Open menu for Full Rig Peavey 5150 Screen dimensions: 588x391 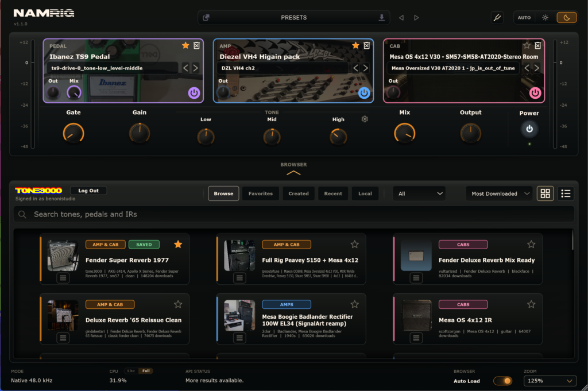pyautogui.click(x=239, y=278)
